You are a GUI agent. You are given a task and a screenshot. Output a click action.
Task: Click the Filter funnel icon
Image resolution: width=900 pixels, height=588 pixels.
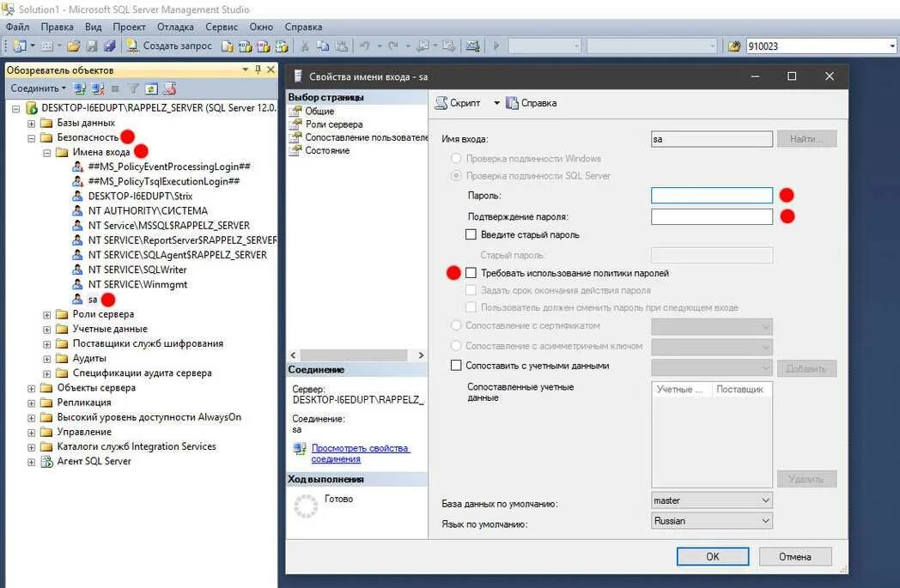click(x=133, y=89)
